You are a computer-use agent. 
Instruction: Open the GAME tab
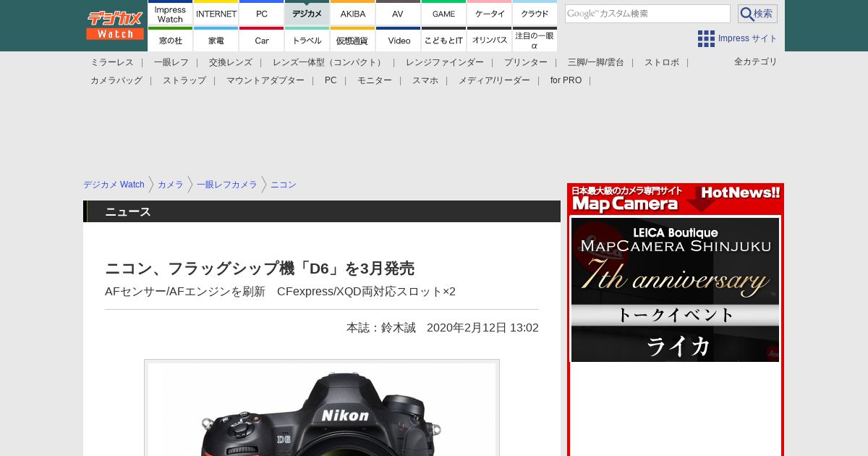coord(443,13)
